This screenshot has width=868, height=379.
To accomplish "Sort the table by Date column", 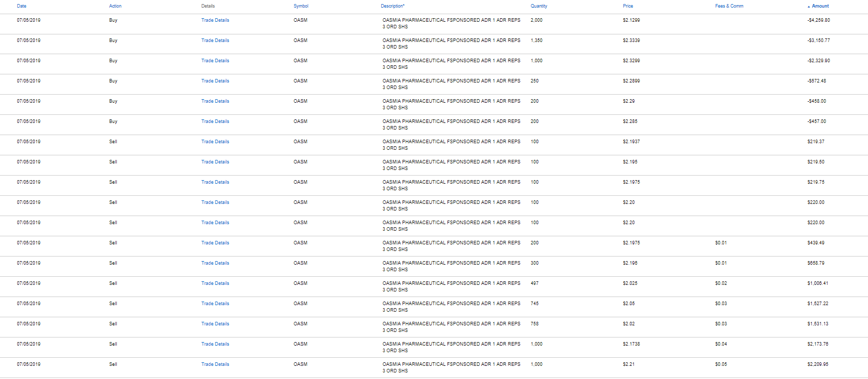I will pyautogui.click(x=21, y=6).
